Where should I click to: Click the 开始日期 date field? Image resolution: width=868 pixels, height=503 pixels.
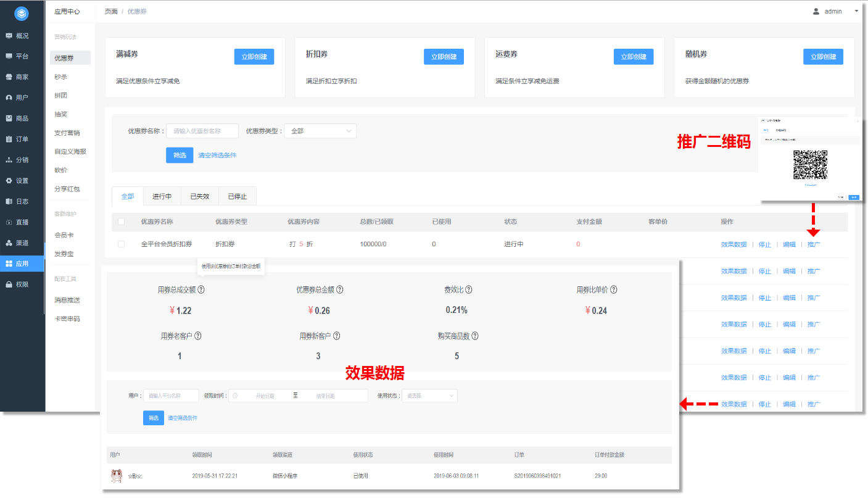click(x=265, y=396)
